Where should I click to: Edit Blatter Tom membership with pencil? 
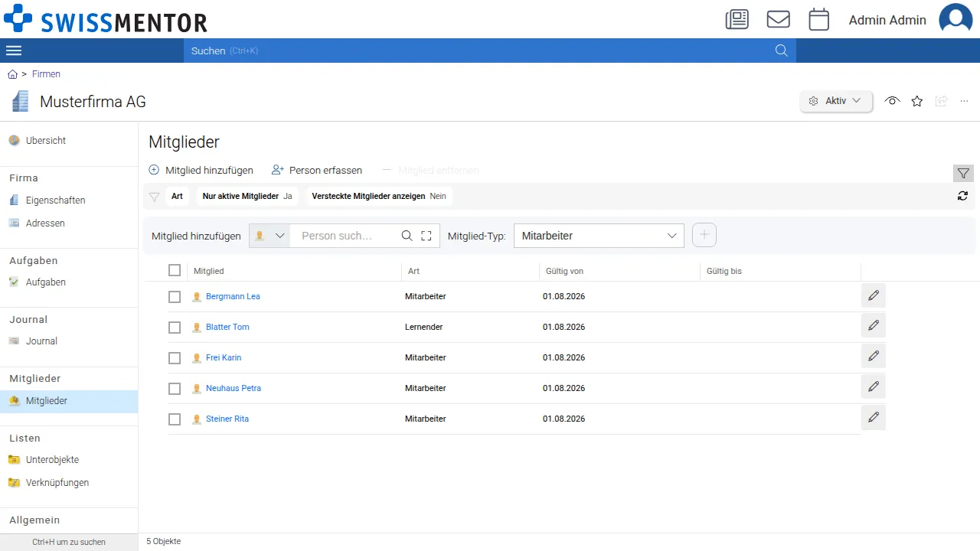pos(873,325)
